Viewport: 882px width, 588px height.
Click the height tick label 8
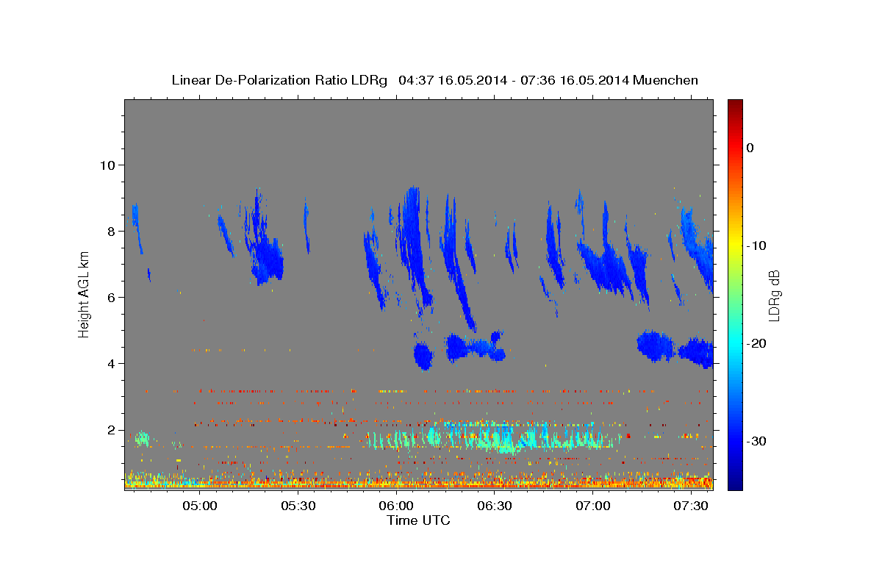pos(112,231)
